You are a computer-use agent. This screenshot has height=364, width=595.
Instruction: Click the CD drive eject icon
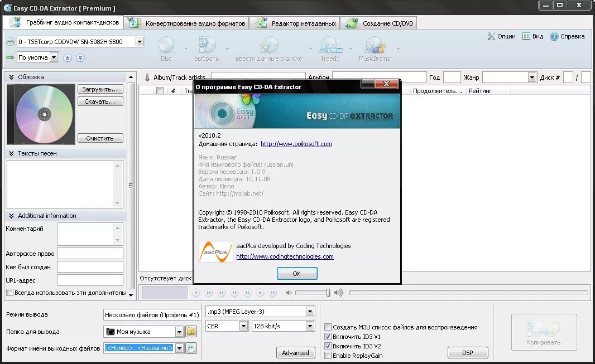click(x=10, y=42)
